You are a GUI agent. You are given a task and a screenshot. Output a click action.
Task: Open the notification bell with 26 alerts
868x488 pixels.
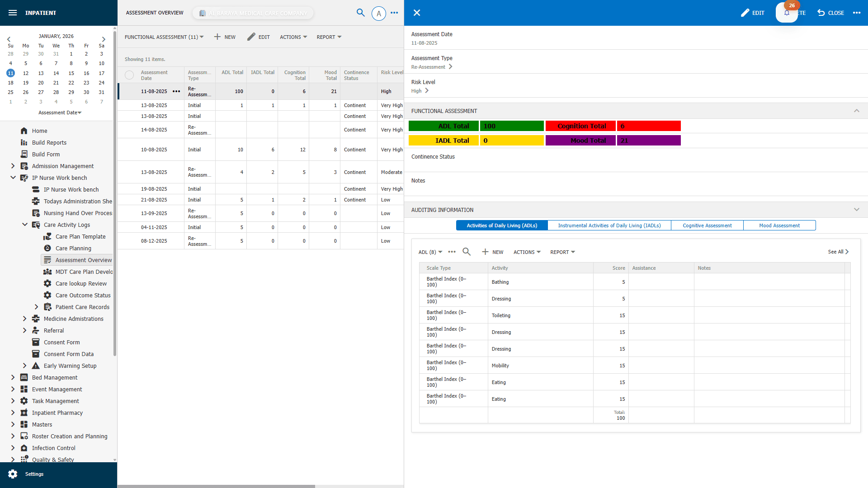(x=787, y=13)
